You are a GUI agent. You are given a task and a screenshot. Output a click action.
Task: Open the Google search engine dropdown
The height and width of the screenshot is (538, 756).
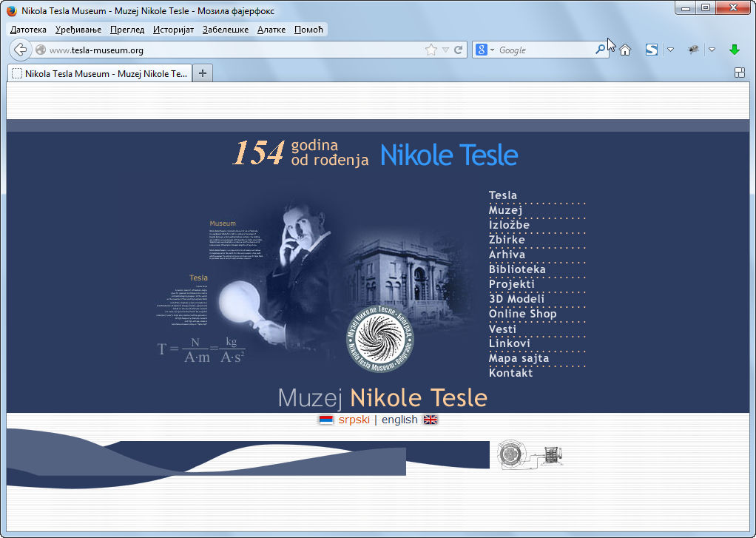click(x=485, y=50)
